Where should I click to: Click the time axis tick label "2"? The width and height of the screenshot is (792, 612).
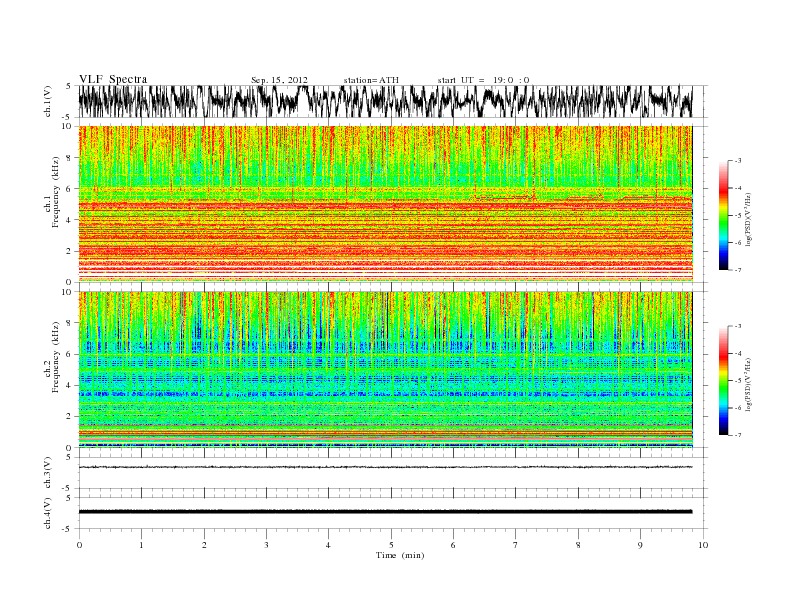204,545
